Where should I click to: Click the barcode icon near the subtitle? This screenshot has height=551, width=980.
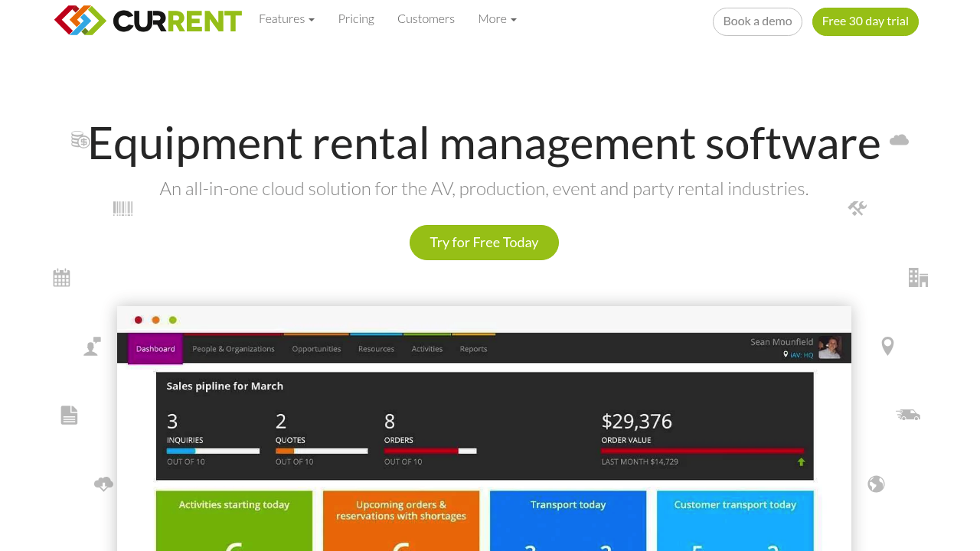pos(122,207)
